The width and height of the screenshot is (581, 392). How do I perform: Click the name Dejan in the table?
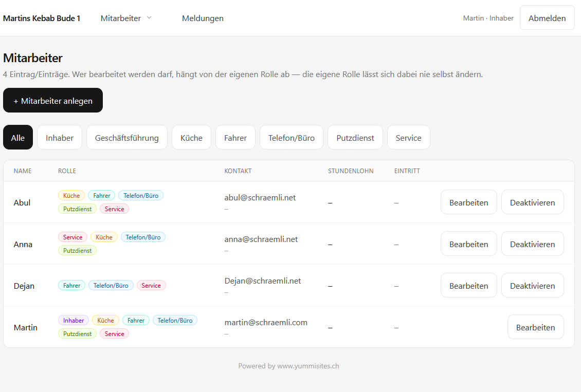pos(24,286)
